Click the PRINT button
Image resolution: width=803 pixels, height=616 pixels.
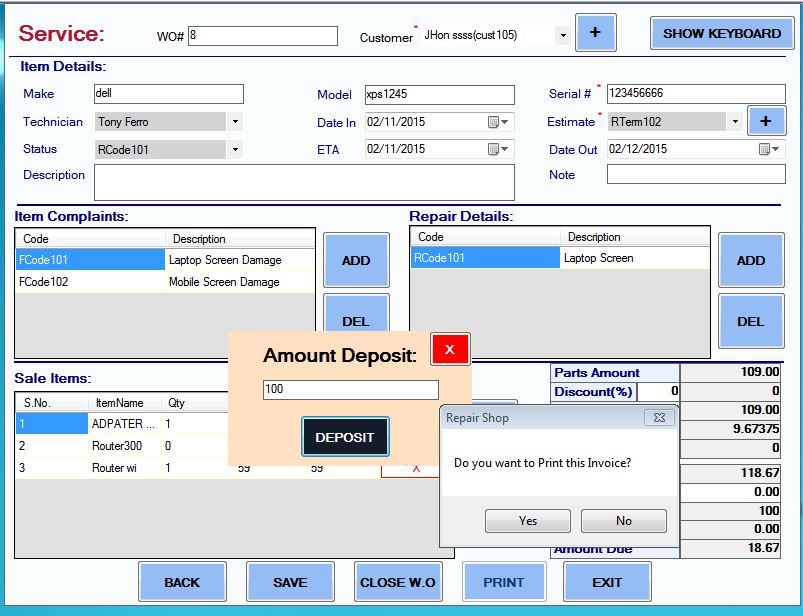pos(504,582)
